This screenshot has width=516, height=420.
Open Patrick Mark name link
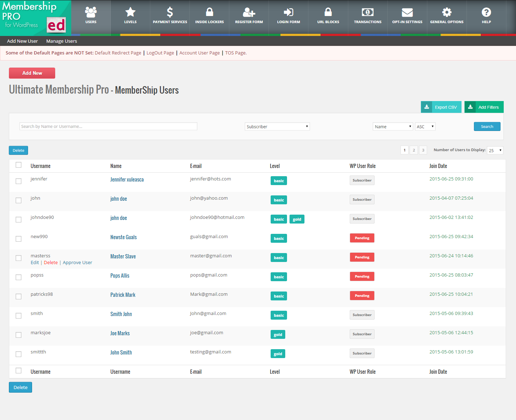click(123, 295)
